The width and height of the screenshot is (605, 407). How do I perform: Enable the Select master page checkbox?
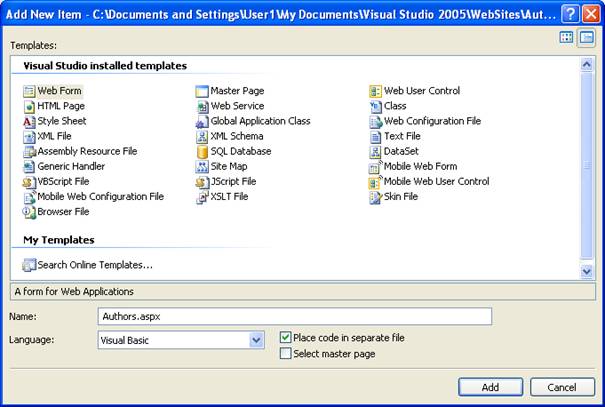pyautogui.click(x=286, y=354)
